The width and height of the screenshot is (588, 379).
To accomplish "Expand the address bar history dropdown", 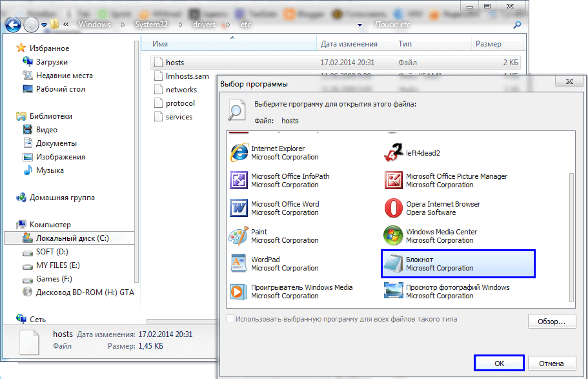I will pos(360,25).
